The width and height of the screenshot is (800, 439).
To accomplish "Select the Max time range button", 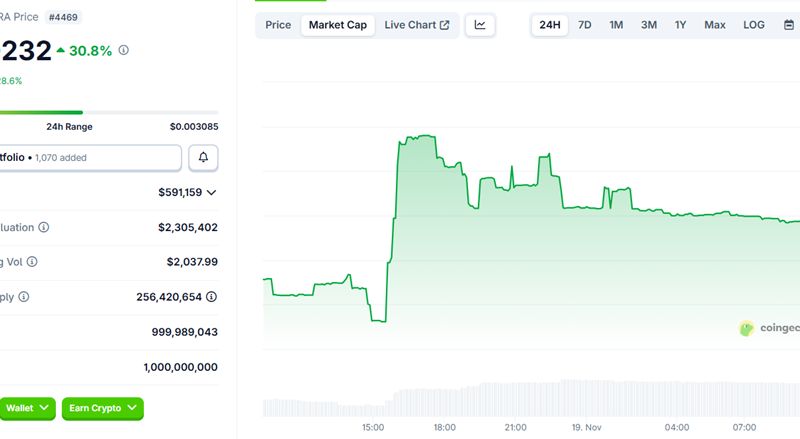I will tap(714, 25).
